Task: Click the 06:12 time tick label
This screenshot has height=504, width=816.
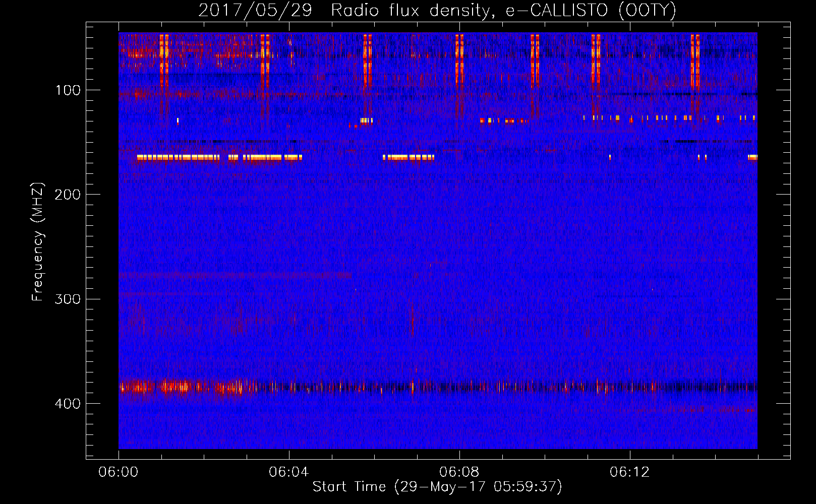Action: [629, 472]
